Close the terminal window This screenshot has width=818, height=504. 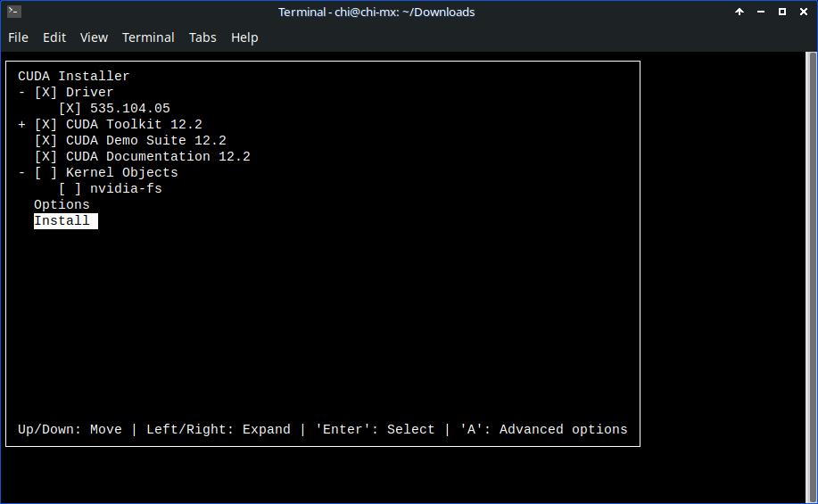pos(804,12)
